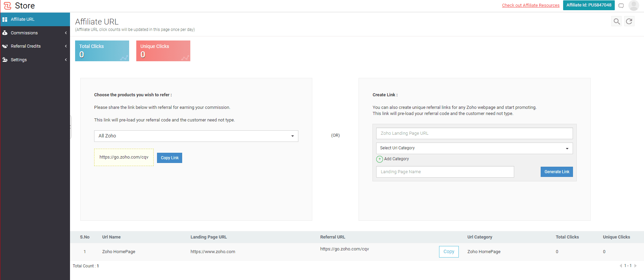
Task: Open the search magnifier icon
Action: tap(616, 21)
